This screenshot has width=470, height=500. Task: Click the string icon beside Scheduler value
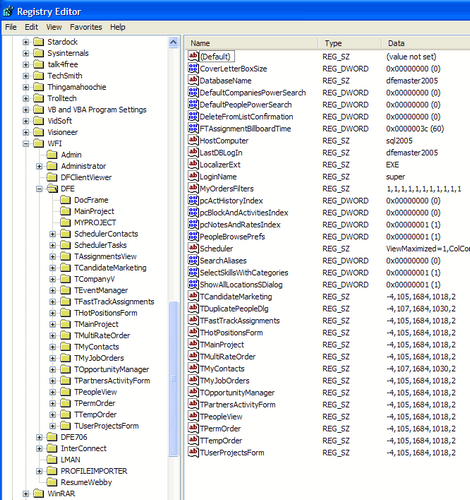pos(193,248)
